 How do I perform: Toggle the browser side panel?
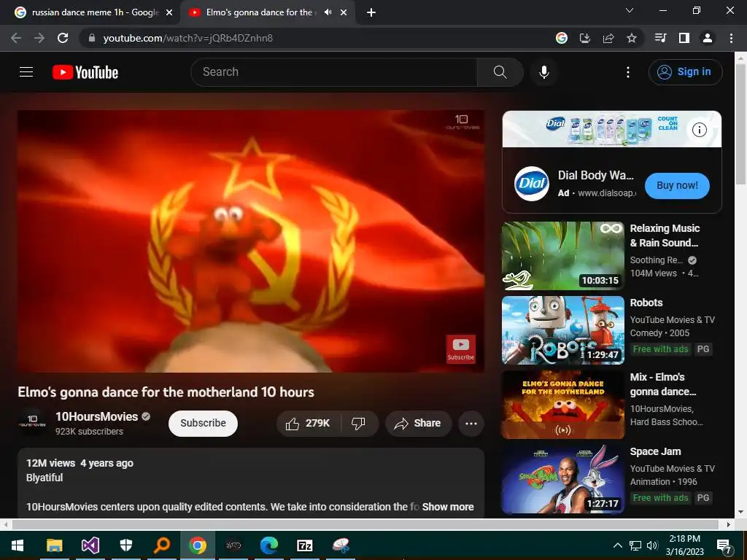tap(684, 38)
